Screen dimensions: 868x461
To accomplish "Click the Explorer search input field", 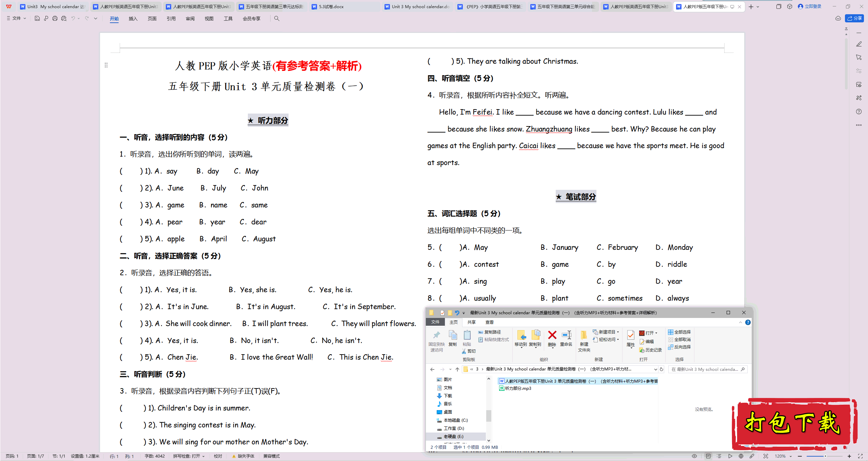I will click(x=708, y=369).
